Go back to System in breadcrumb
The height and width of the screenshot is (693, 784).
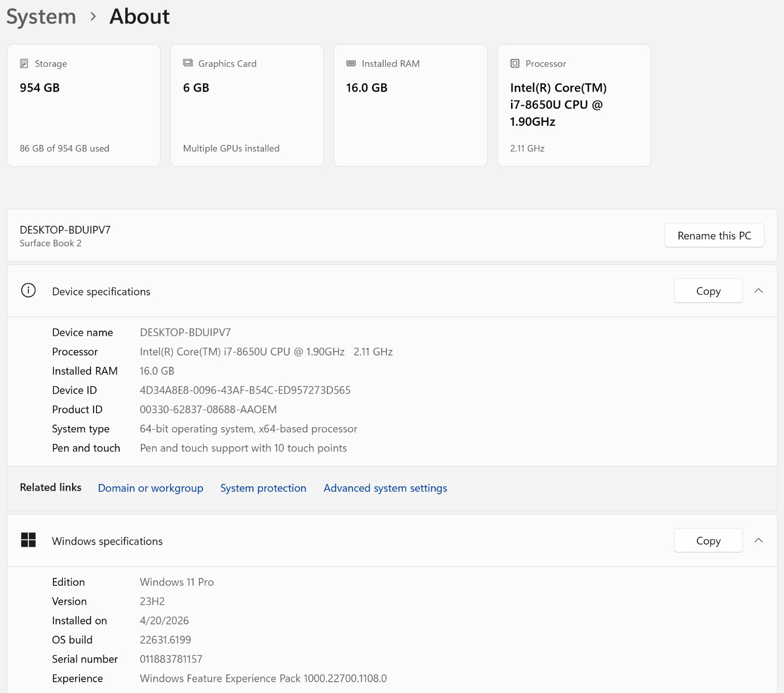click(41, 17)
